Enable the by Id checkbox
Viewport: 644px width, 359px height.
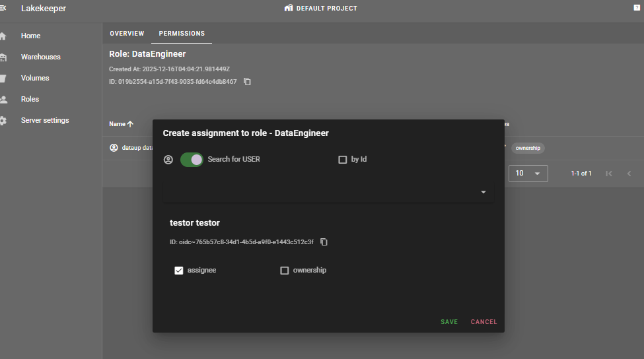(342, 160)
